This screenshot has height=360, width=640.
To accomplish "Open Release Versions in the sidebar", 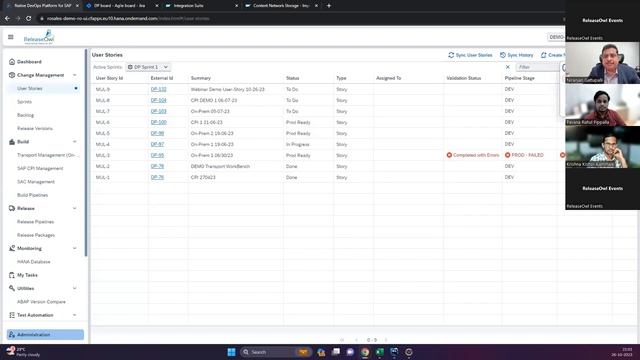I will click(35, 128).
